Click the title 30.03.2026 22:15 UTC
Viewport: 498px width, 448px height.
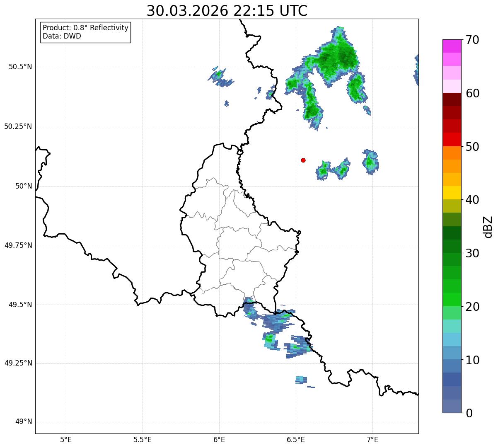pyautogui.click(x=227, y=11)
